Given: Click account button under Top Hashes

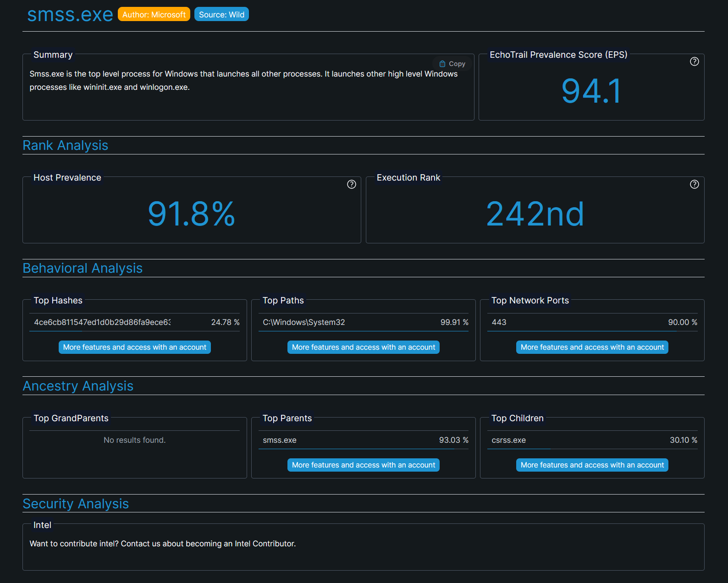Looking at the screenshot, I should (134, 347).
